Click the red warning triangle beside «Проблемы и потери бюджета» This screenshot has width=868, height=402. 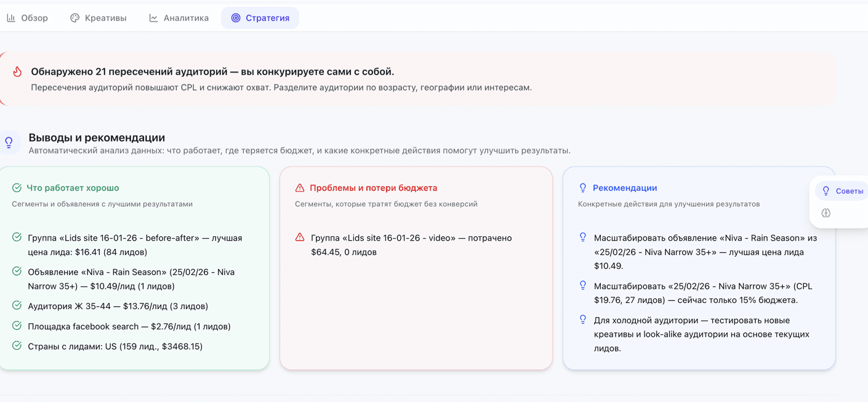pyautogui.click(x=299, y=188)
